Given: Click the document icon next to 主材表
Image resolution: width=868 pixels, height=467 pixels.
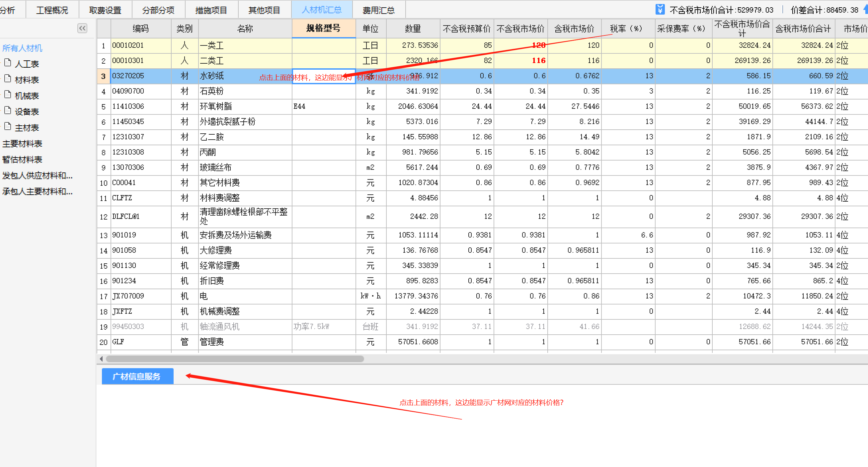Looking at the screenshot, I should point(8,127).
